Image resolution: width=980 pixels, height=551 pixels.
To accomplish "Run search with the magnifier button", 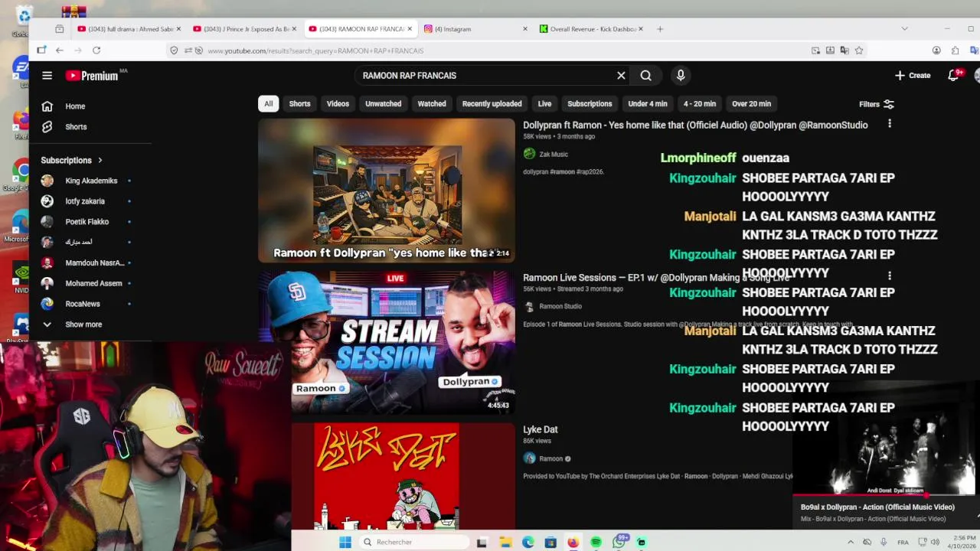I will [x=646, y=75].
